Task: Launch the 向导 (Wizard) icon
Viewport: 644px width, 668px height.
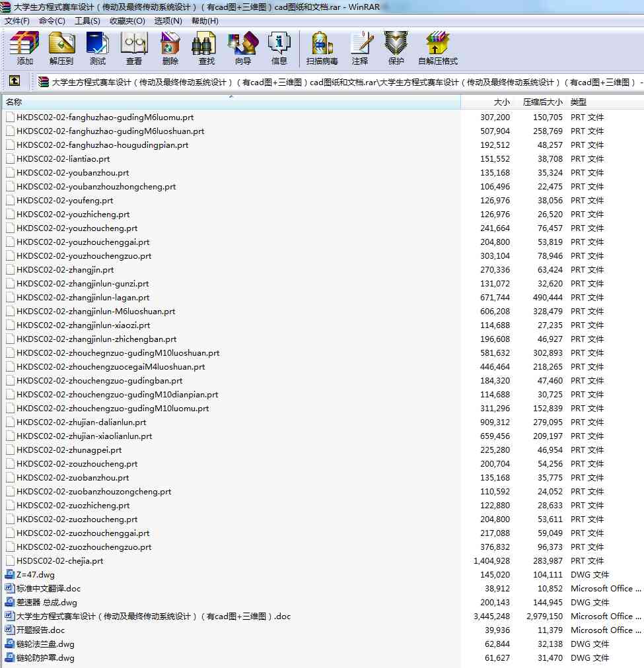Action: click(243, 48)
